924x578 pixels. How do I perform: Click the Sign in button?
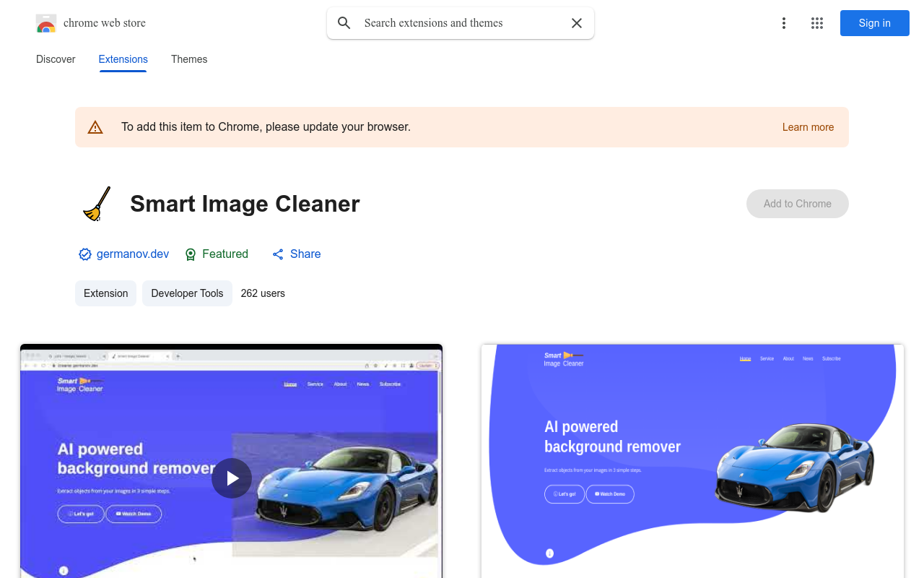875,23
